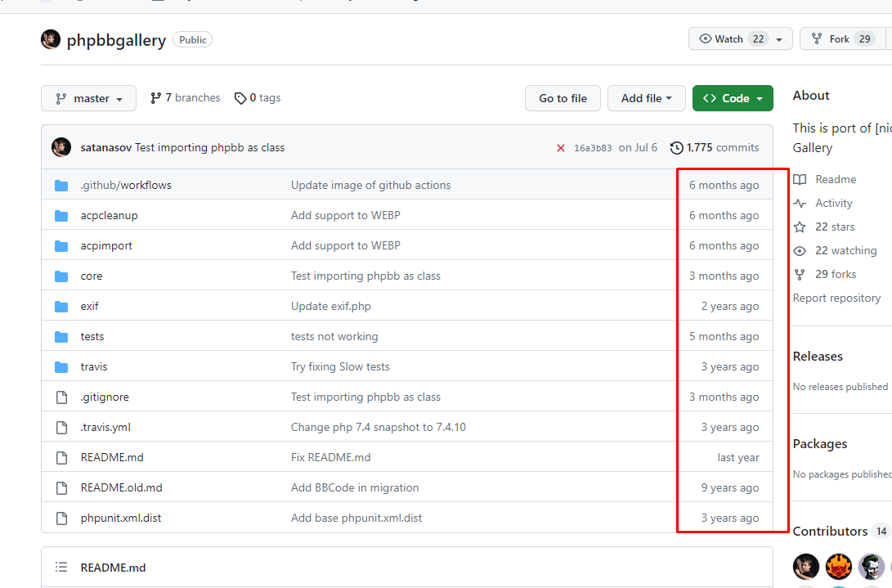Click Go to file button

pos(563,98)
